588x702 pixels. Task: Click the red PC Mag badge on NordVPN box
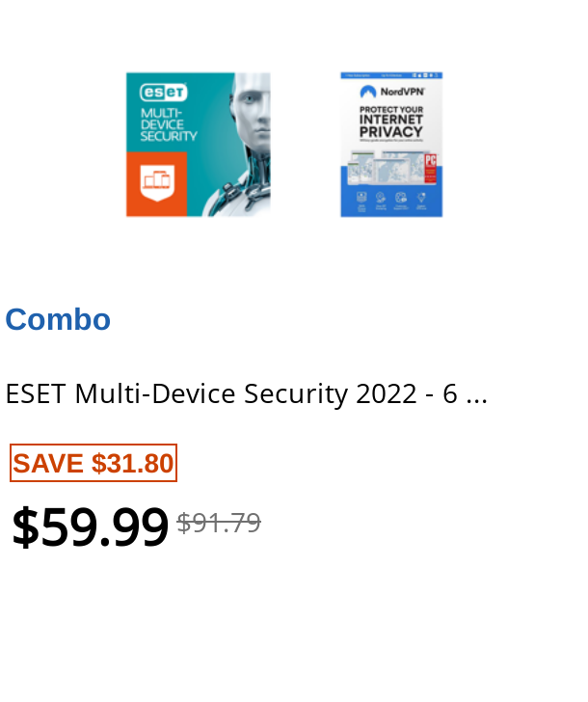click(431, 169)
